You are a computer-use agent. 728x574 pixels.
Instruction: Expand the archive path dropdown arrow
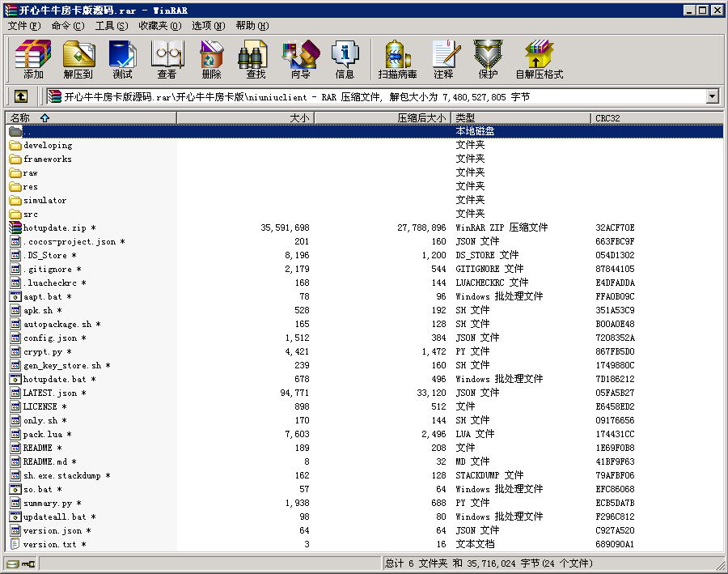(712, 96)
